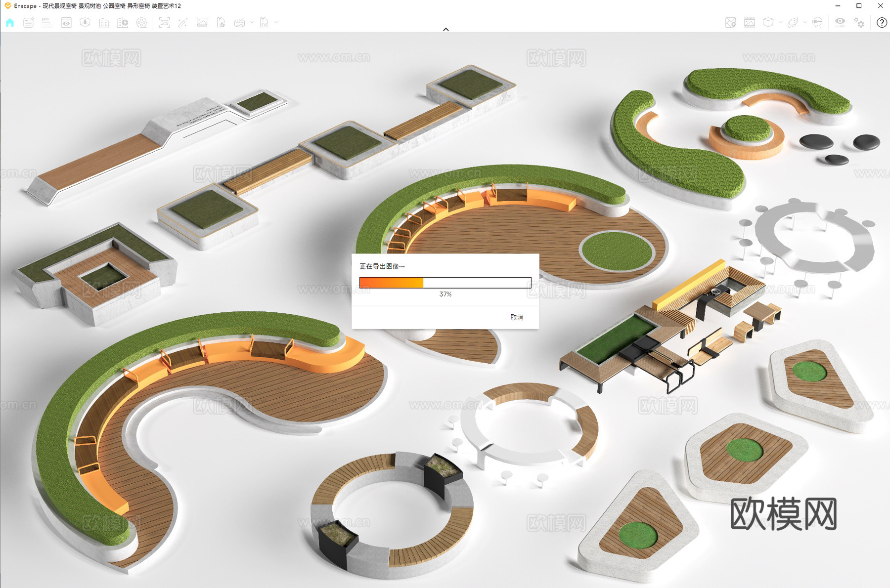Image resolution: width=890 pixels, height=588 pixels.
Task: Click the orange export progress bar
Action: click(445, 282)
